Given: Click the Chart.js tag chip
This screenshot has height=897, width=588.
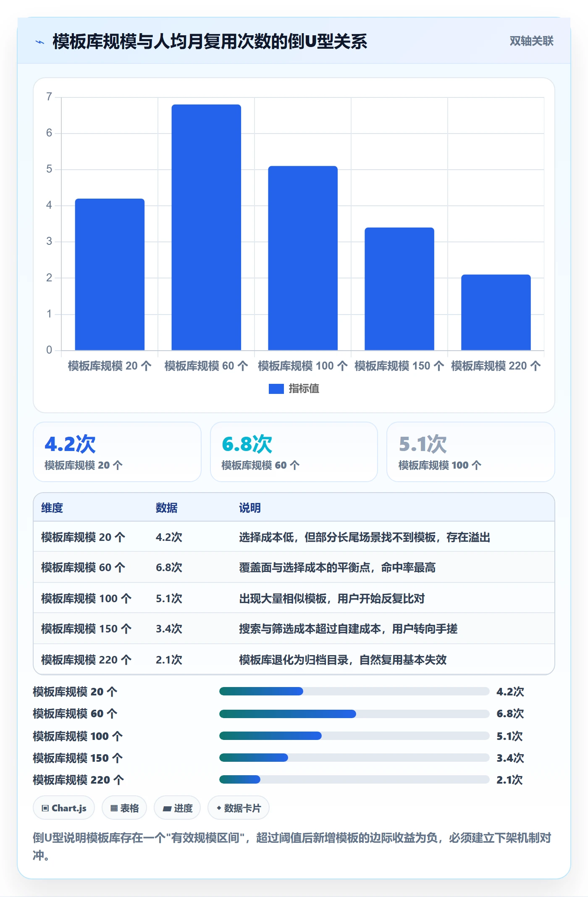Looking at the screenshot, I should tap(64, 808).
